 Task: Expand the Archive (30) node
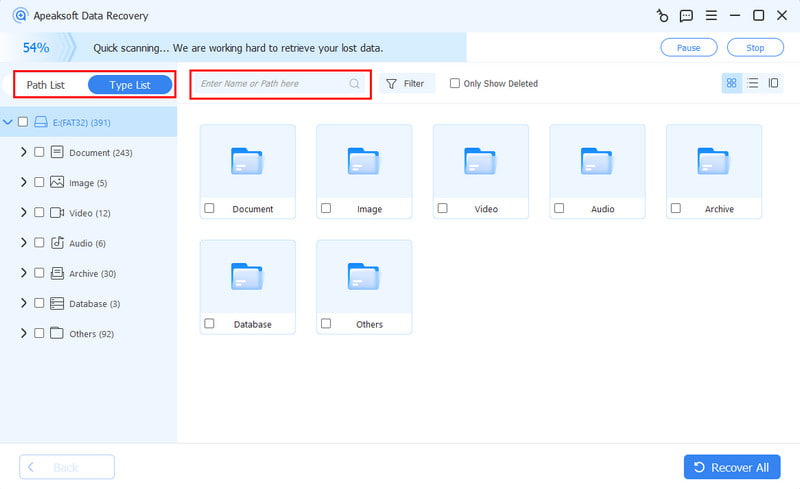point(23,273)
